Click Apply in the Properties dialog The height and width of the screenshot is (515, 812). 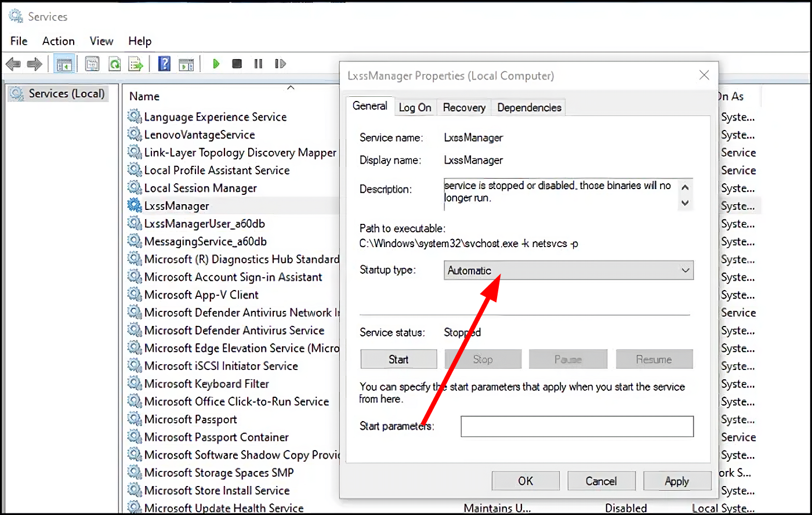click(676, 481)
